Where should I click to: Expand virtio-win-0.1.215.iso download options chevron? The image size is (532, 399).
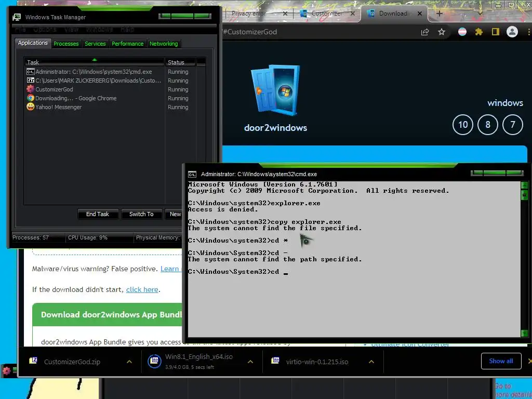tap(371, 362)
